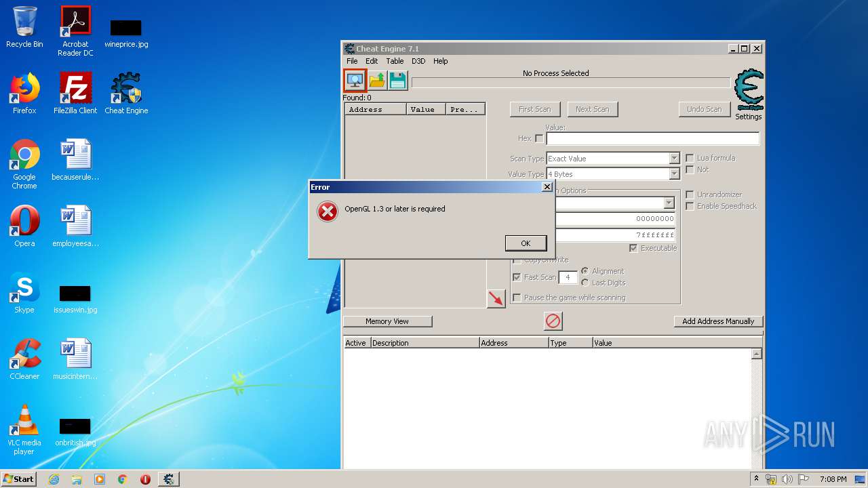The width and height of the screenshot is (868, 488).
Task: Open FileZilla Client desktop icon
Action: pyautogui.click(x=75, y=94)
